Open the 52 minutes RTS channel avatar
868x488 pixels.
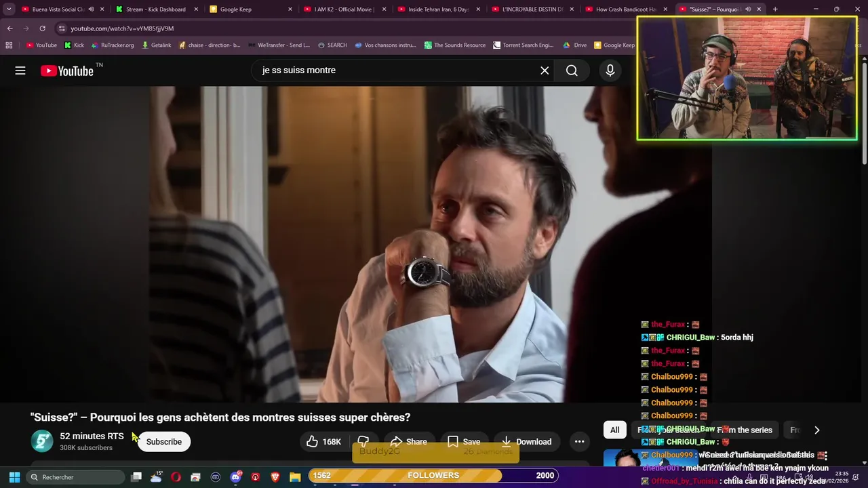(42, 441)
